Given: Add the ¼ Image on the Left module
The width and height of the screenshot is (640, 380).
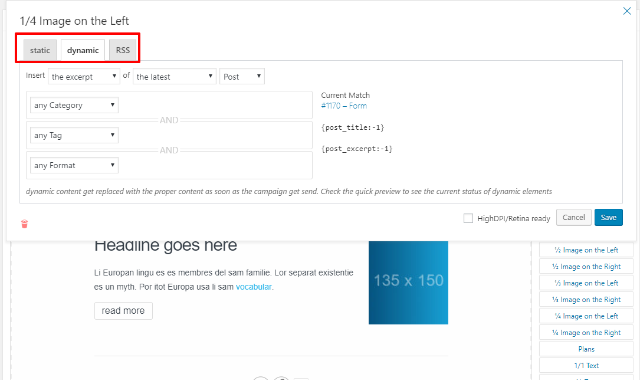Looking at the screenshot, I should coord(586,316).
